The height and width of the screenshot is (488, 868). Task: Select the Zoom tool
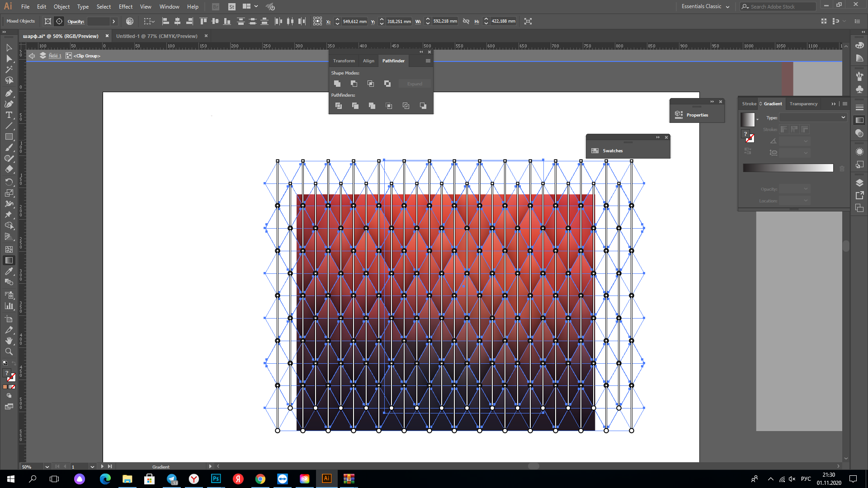(9, 352)
